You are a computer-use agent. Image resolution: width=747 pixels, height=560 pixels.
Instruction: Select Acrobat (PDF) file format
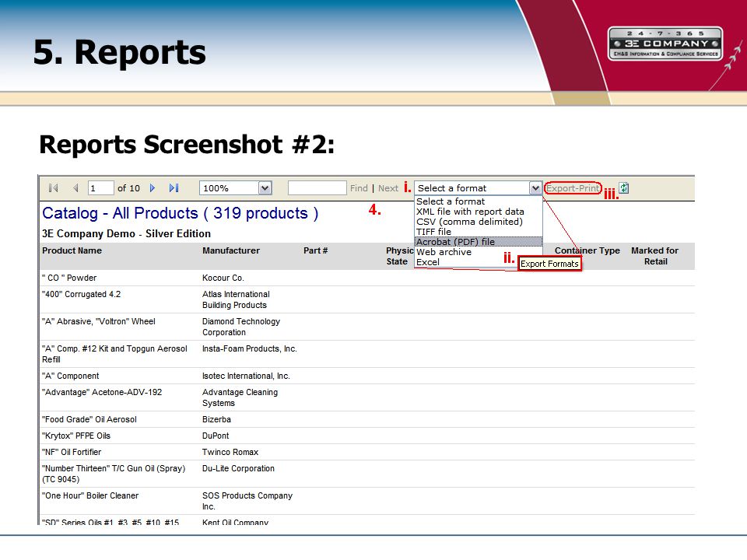[479, 241]
